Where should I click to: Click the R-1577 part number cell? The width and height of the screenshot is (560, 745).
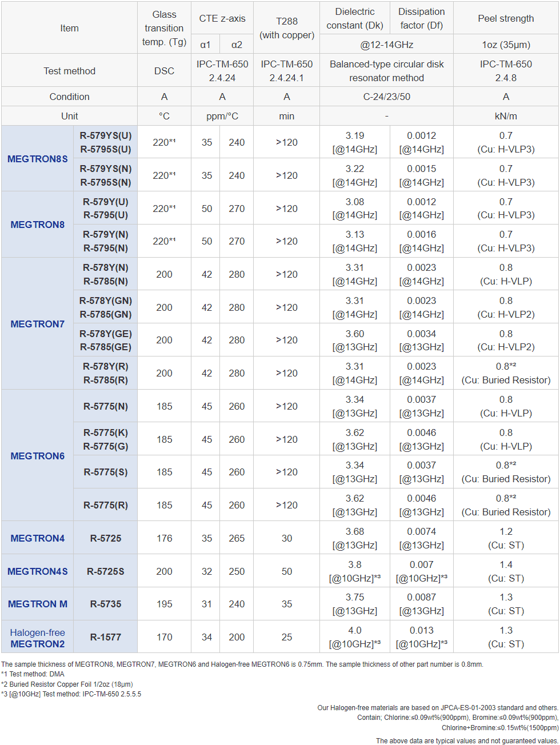coord(106,637)
